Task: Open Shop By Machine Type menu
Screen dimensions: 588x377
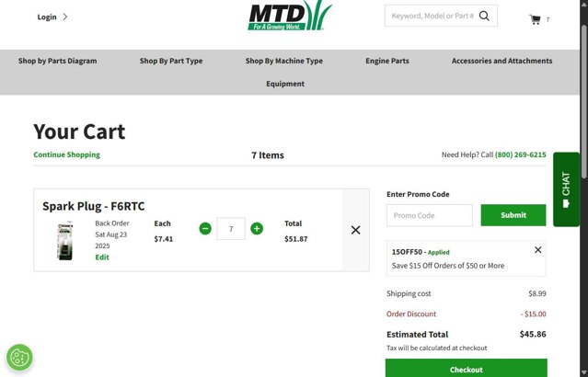Action: pyautogui.click(x=283, y=61)
